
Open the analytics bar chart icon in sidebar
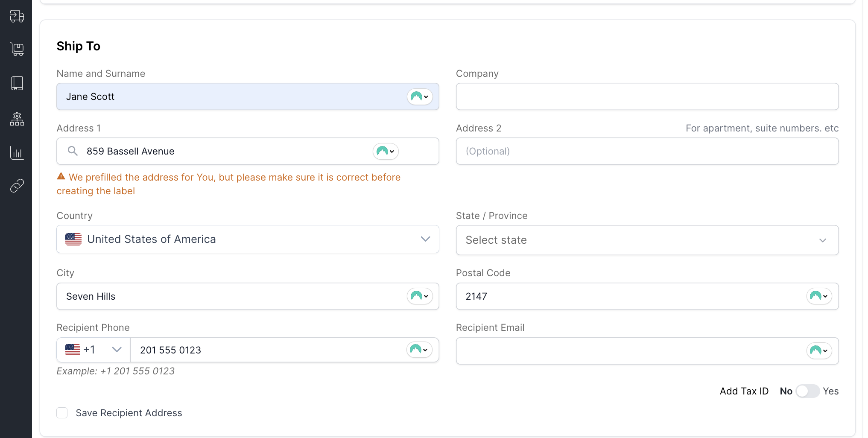click(16, 153)
